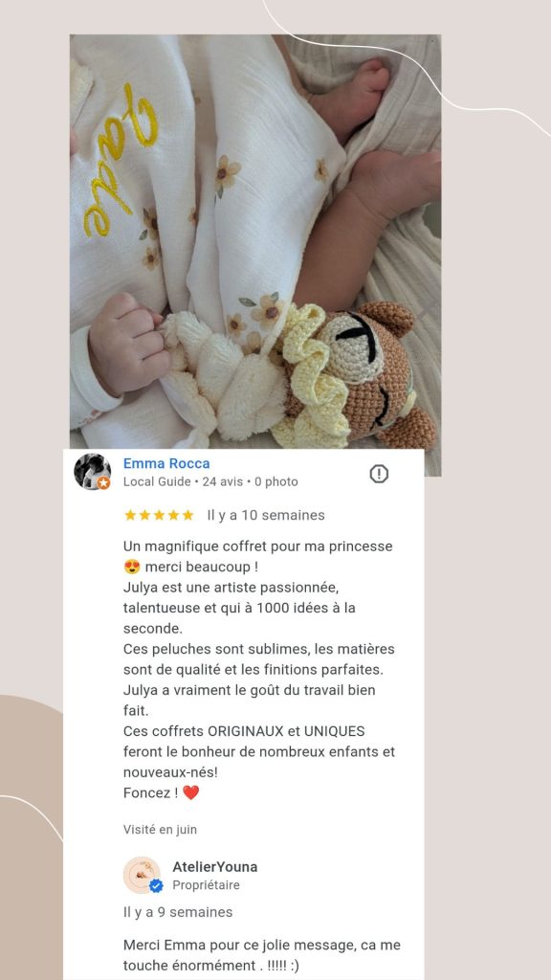Image resolution: width=551 pixels, height=980 pixels.
Task: Click the orange Local Guide star badge
Action: pyautogui.click(x=103, y=483)
